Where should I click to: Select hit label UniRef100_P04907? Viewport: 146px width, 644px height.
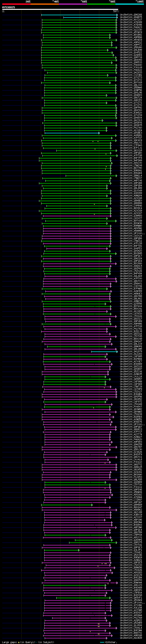[131, 407]
